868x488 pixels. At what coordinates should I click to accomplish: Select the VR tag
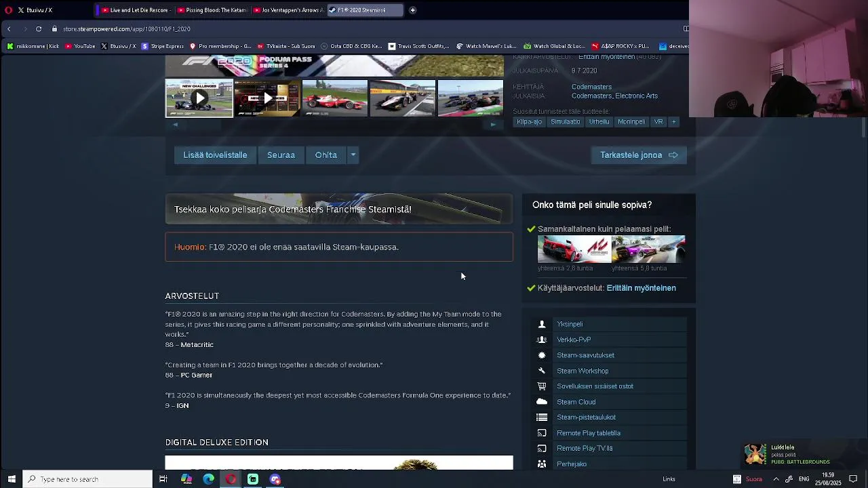[x=658, y=122]
